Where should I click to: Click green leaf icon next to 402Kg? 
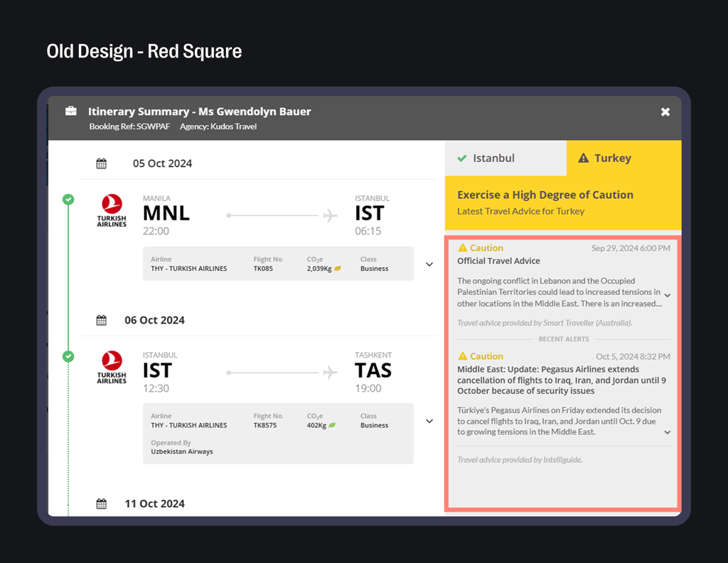332,425
